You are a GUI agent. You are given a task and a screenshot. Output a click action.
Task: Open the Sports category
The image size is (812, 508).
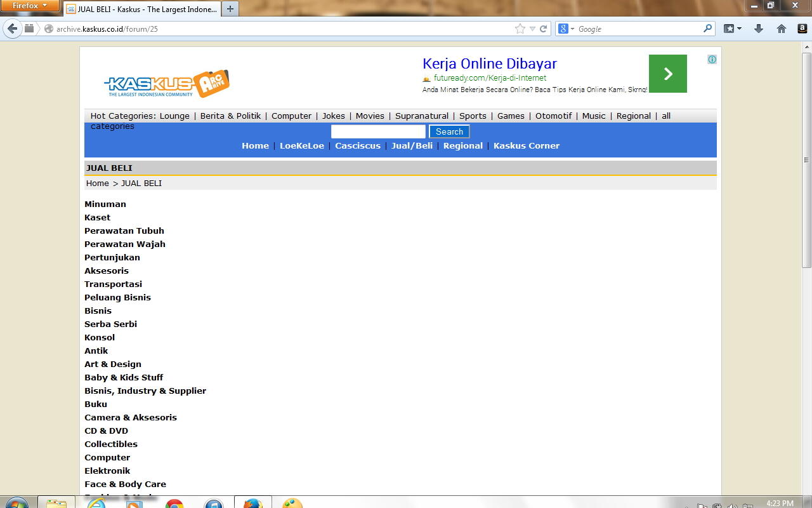pos(473,116)
